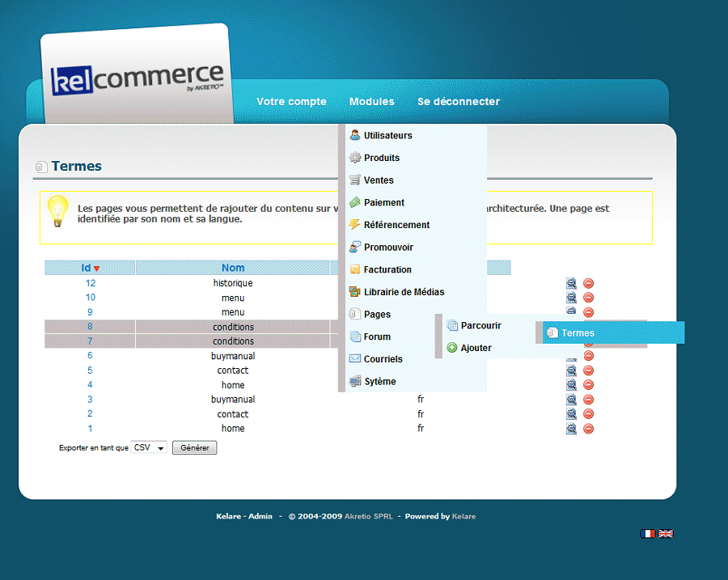The height and width of the screenshot is (580, 728).
Task: Delete the last home row with red icon
Action: [588, 429]
